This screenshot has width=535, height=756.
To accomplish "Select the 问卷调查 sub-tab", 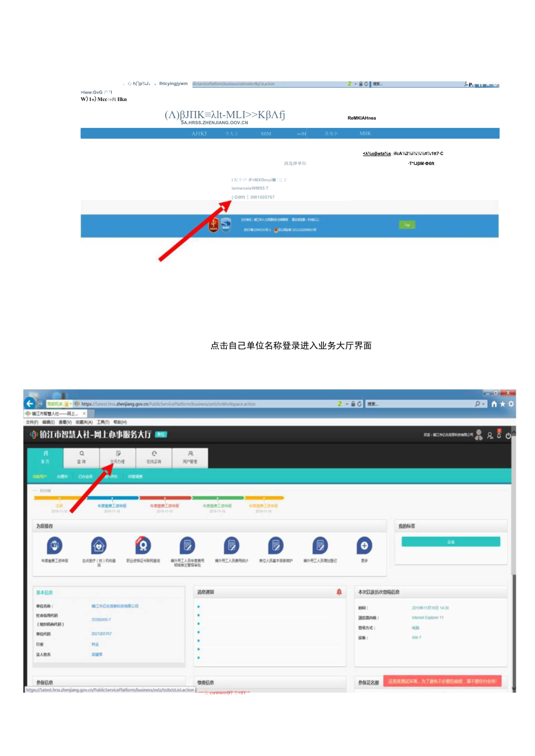I will (135, 476).
